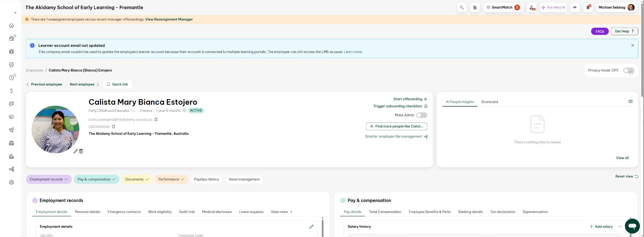Open the Total Compensation tab

coord(385,212)
